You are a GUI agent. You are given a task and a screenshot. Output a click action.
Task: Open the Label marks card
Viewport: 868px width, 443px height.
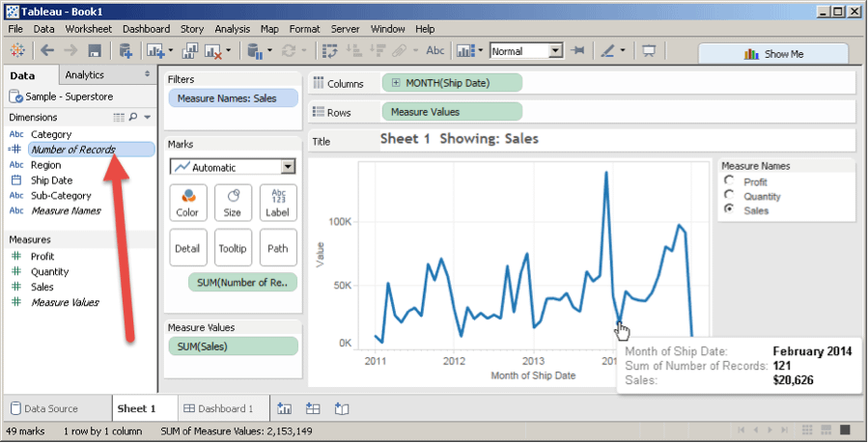pyautogui.click(x=277, y=203)
